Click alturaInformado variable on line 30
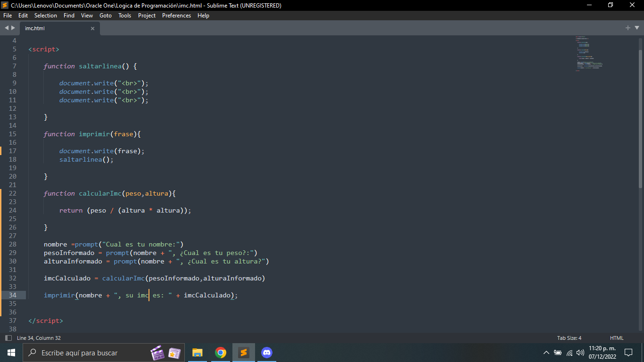 [73, 261]
